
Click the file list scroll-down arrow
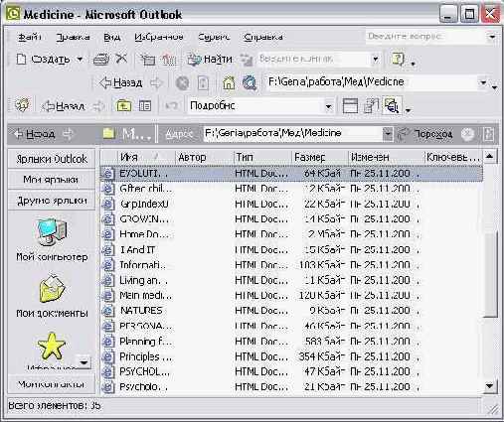[x=490, y=386]
